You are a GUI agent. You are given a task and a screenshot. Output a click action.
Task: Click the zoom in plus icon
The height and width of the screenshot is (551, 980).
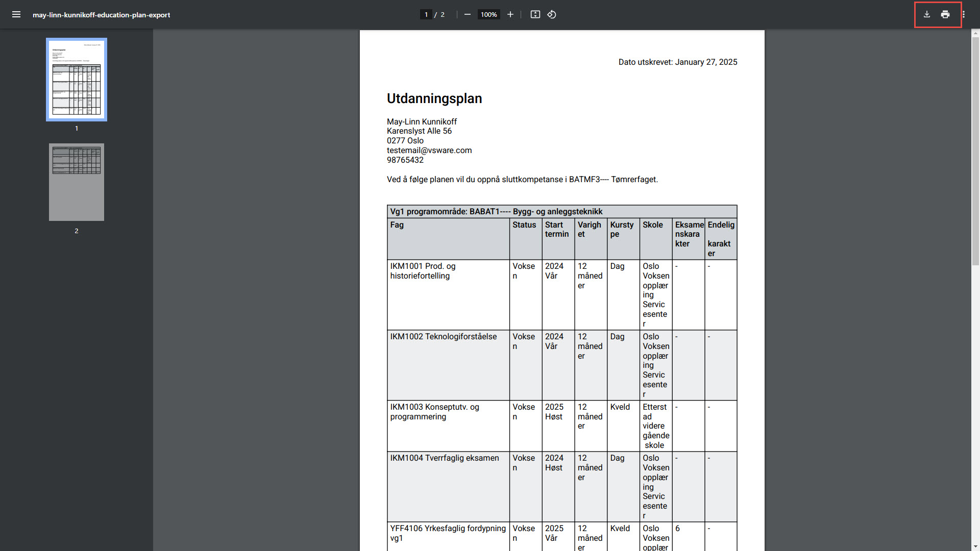(x=510, y=14)
